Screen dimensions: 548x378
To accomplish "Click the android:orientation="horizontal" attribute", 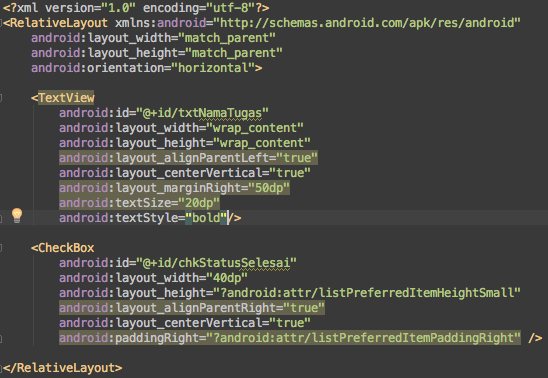I will (x=143, y=67).
